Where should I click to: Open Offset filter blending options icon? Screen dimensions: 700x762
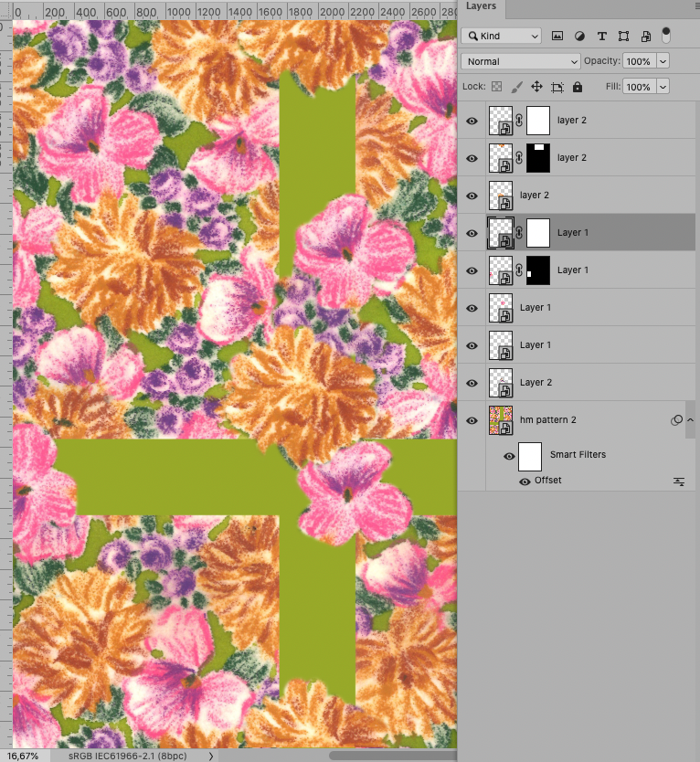coord(679,482)
